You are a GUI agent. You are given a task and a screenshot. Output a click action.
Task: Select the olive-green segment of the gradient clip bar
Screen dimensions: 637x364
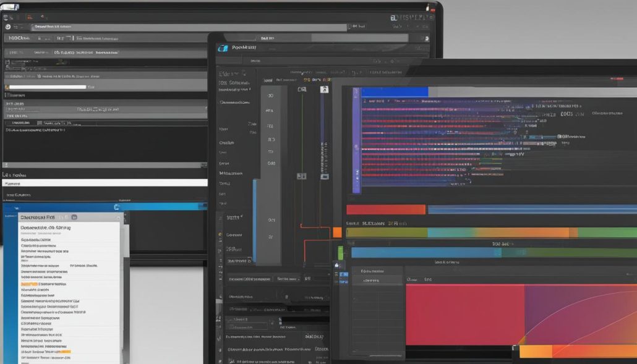387,232
